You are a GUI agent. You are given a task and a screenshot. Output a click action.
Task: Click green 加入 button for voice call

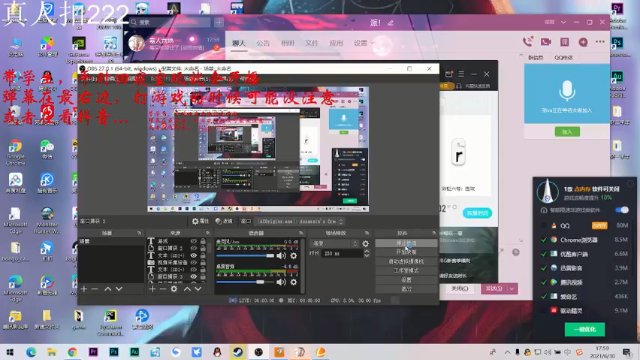(567, 131)
